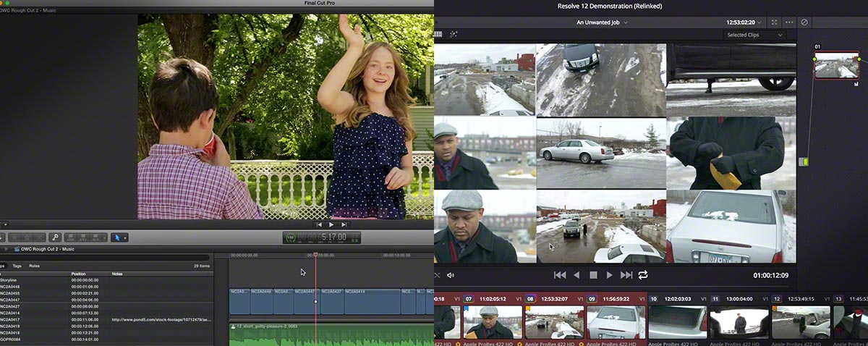Screen dimensions: 868x346
Task: Select the NC2A0448 clip in the timeline
Action: click(x=261, y=301)
